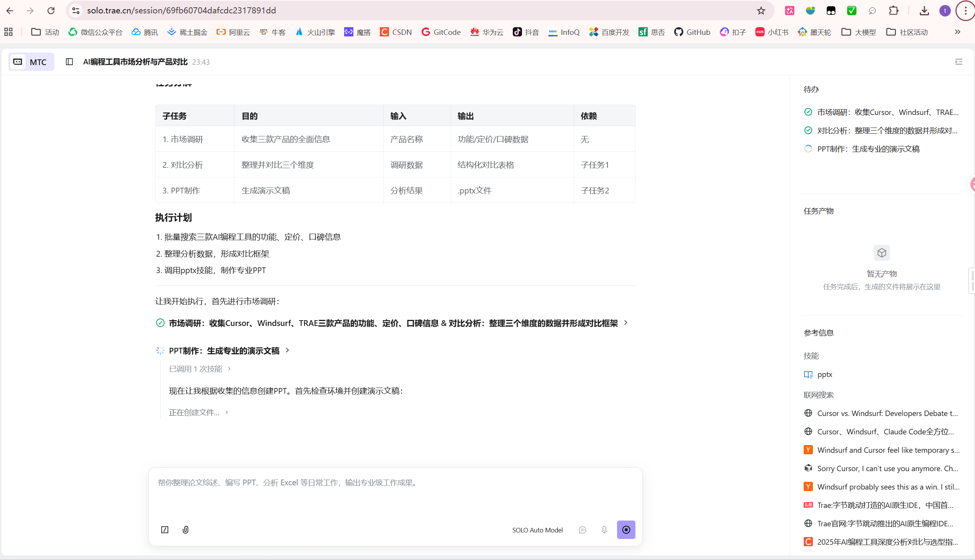
Task: Click the slash command icon in input box
Action: tap(165, 530)
